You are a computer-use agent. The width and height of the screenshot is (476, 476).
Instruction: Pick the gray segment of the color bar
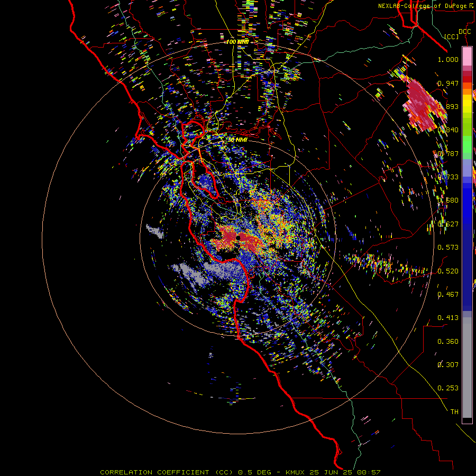pos(467,368)
